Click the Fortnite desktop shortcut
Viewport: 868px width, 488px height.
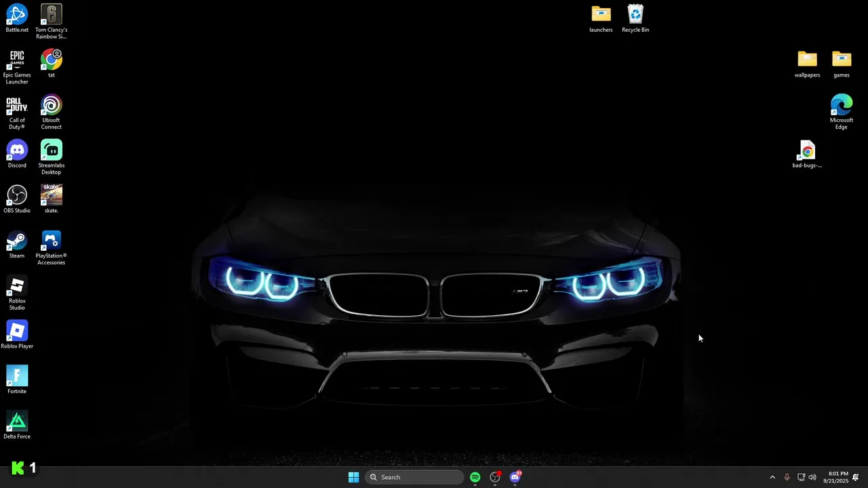click(x=17, y=380)
